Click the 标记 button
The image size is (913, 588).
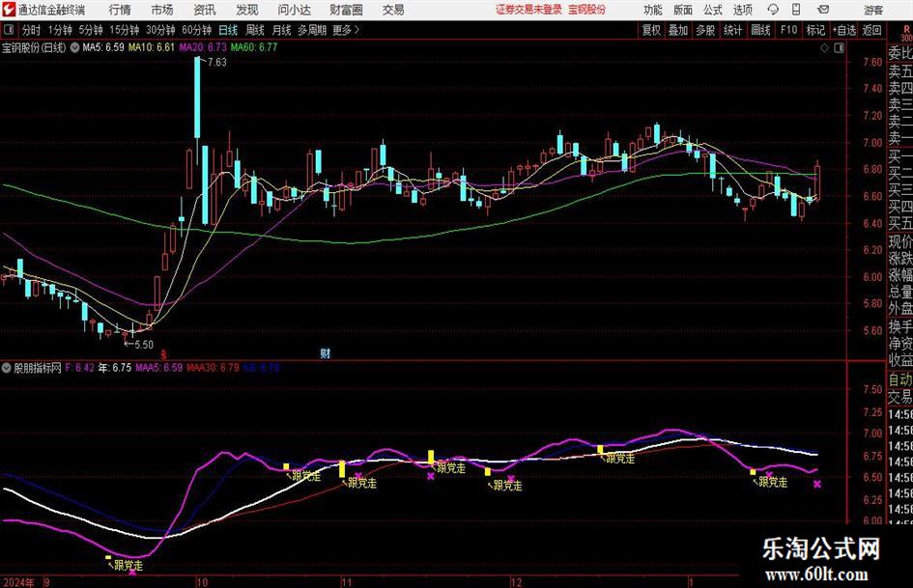[815, 30]
